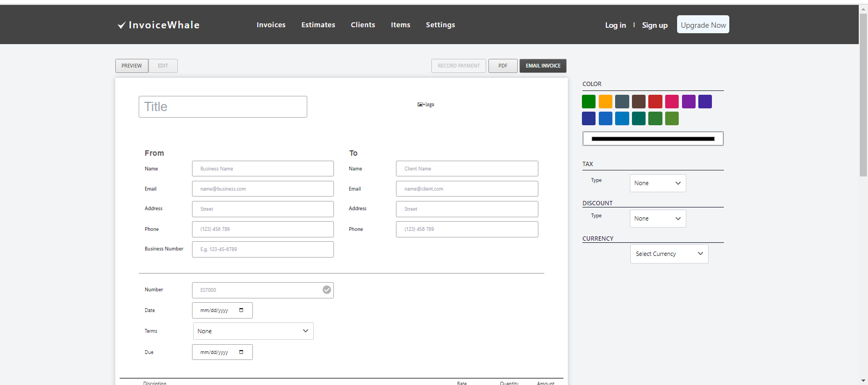This screenshot has width=868, height=385.
Task: Choose the purple swatch next to pink
Action: [x=689, y=102]
